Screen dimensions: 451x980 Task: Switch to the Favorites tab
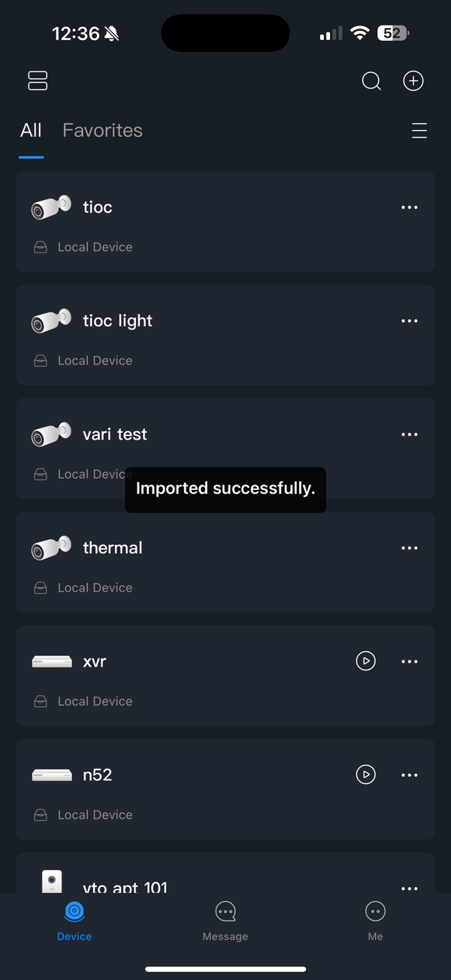[x=102, y=131]
